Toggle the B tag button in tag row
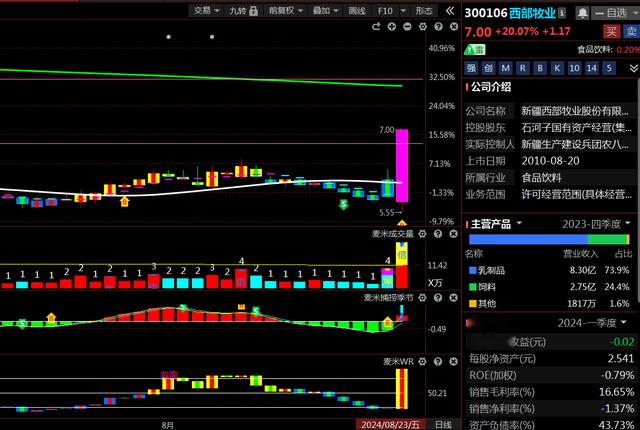 click(540, 68)
